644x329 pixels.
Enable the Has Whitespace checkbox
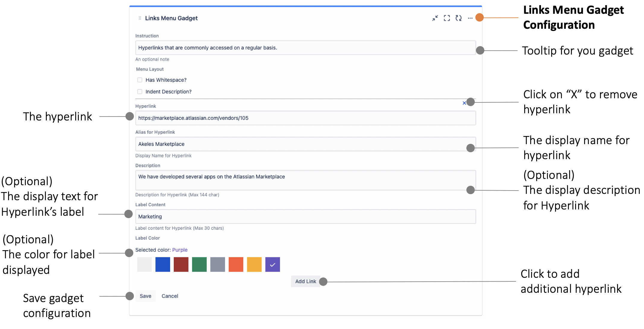tap(140, 80)
